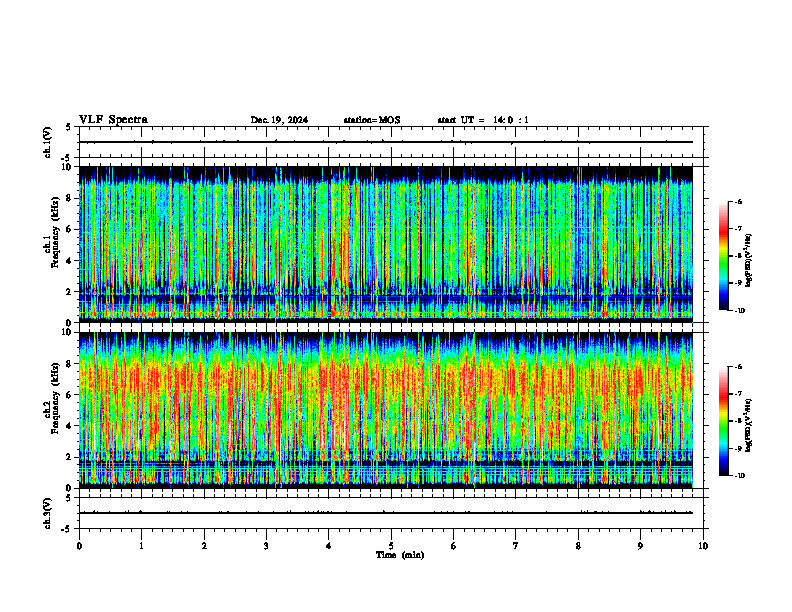Click the date text 'Dec. 19, 2024'
Viewport: 792px width, 612px height.
coord(279,120)
